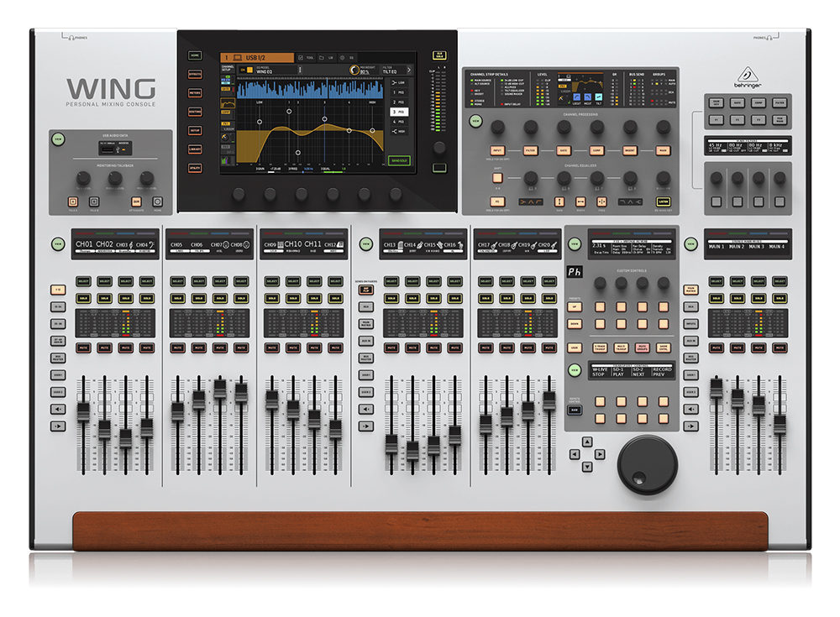Screen dimensions: 840x617
Task: Toggle the DIM monitoring button
Action: click(136, 201)
